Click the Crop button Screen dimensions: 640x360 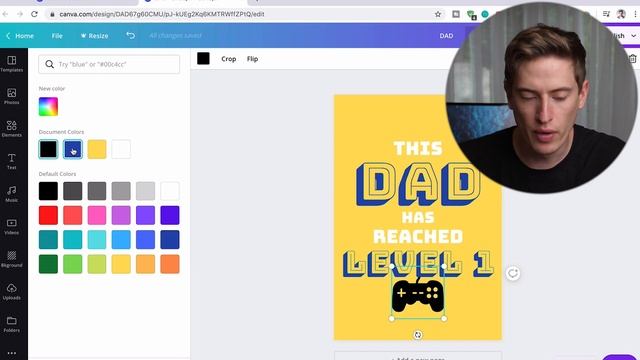(x=229, y=59)
